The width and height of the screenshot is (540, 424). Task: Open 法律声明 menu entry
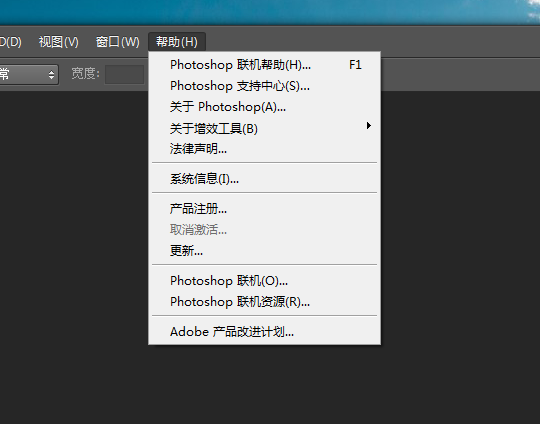264,149
